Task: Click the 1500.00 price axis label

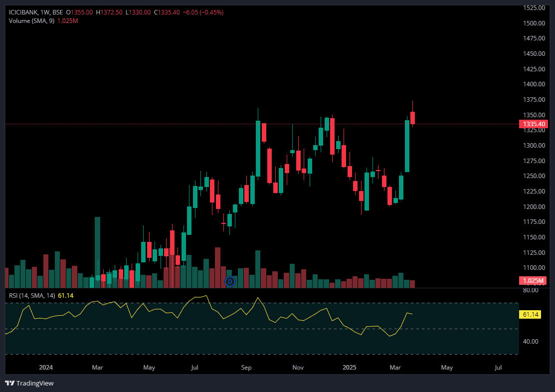Action: click(534, 23)
